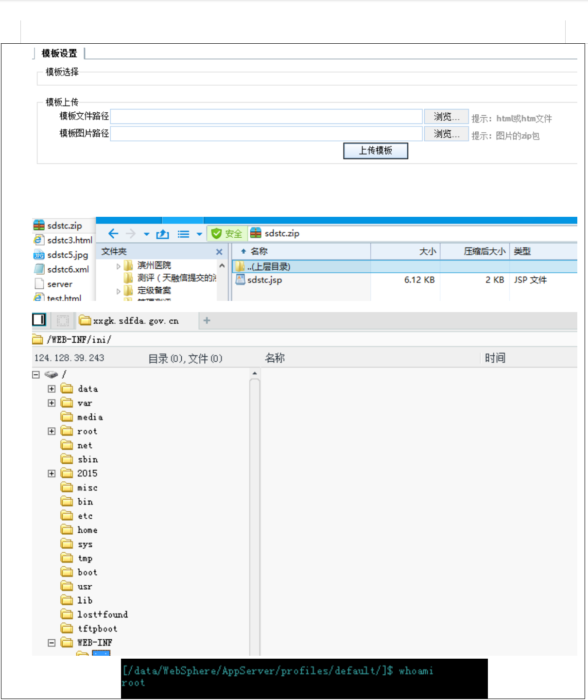Viewport: 588px width, 700px height.
Task: Click the 时间 column header
Action: click(x=495, y=358)
